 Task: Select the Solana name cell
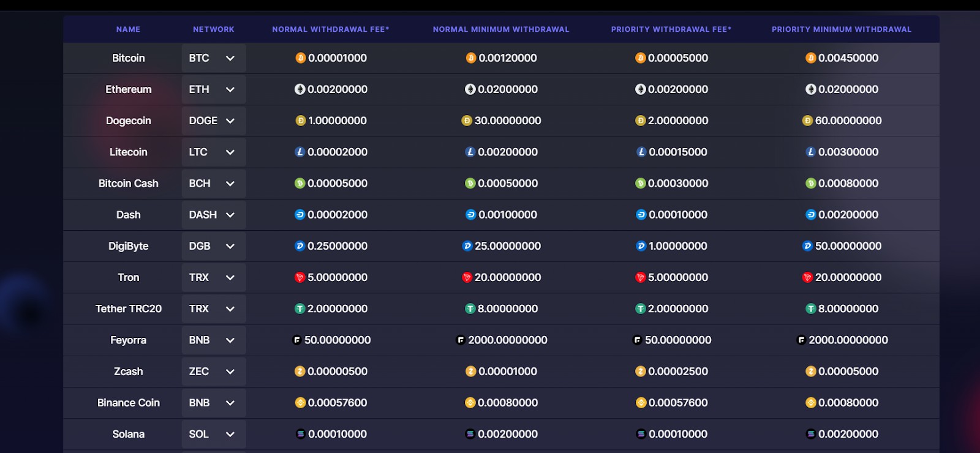129,434
